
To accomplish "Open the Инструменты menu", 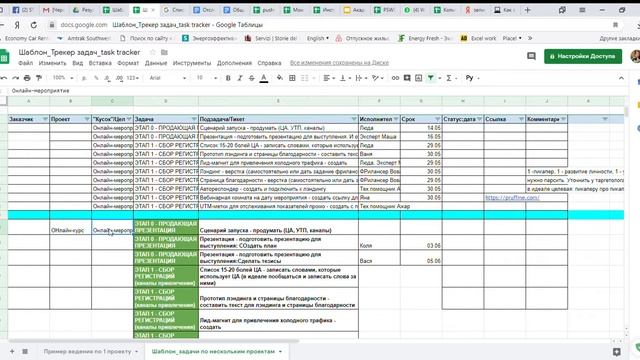I will point(192,63).
